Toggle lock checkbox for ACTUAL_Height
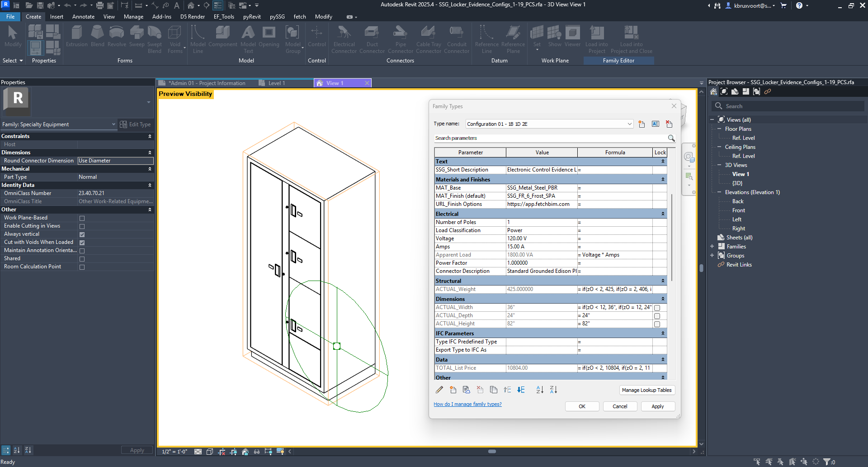The image size is (868, 467). click(657, 324)
